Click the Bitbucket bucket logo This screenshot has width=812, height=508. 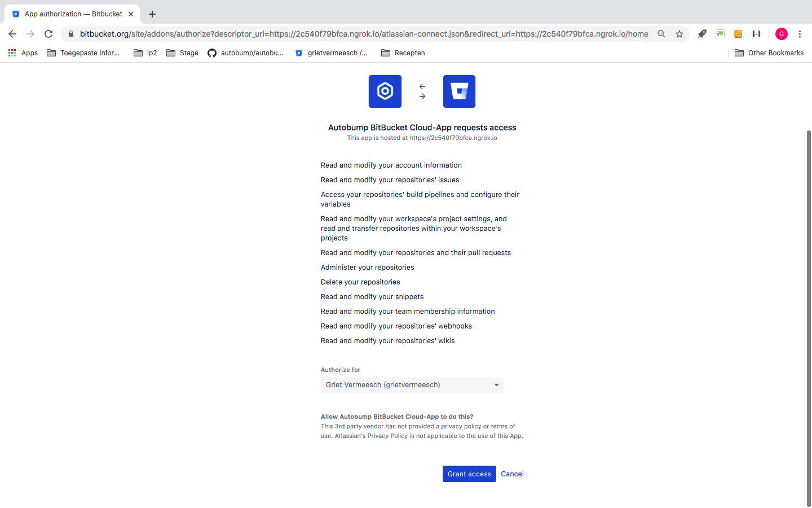point(459,91)
